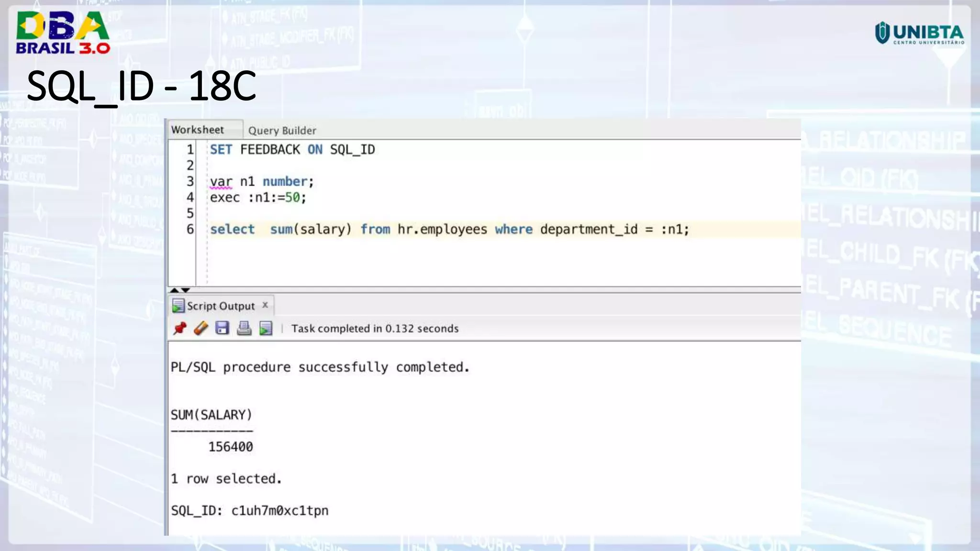The image size is (980, 551).
Task: Expand editor using the down arrow splitter
Action: pyautogui.click(x=186, y=290)
